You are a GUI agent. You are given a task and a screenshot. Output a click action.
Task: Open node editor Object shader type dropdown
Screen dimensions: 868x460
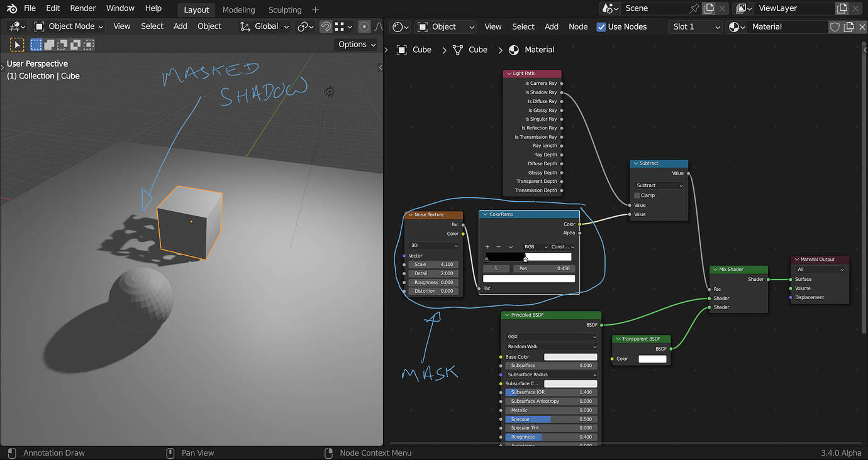[x=445, y=26]
